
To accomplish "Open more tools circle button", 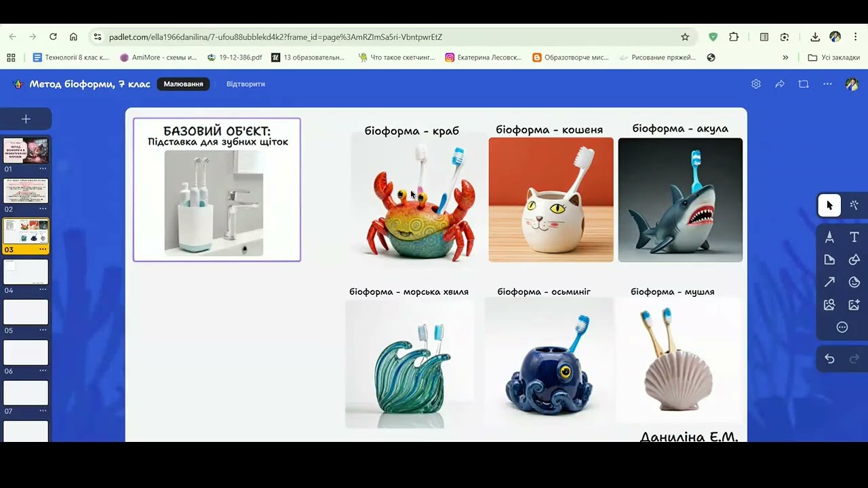I will point(842,327).
